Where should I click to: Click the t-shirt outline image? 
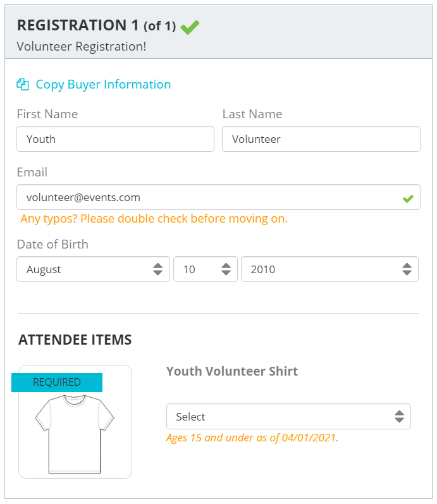point(75,434)
